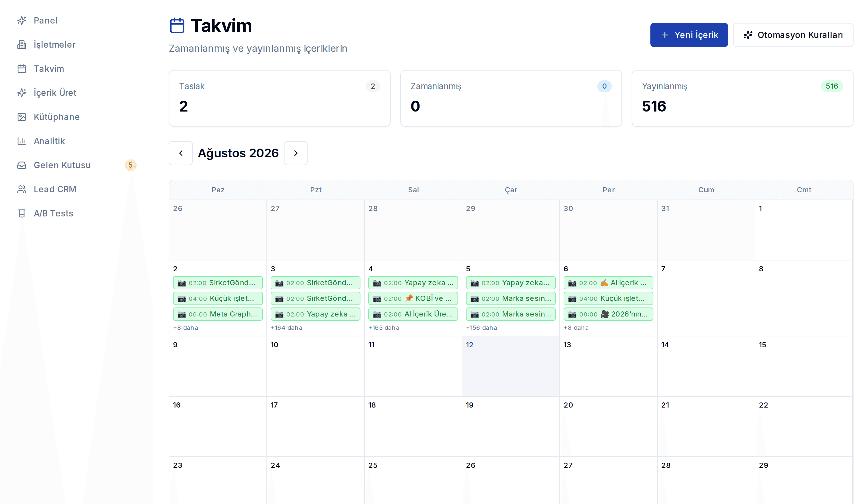Open the 02:00 KOBİ ve event
This screenshot has height=504, width=868.
[413, 298]
